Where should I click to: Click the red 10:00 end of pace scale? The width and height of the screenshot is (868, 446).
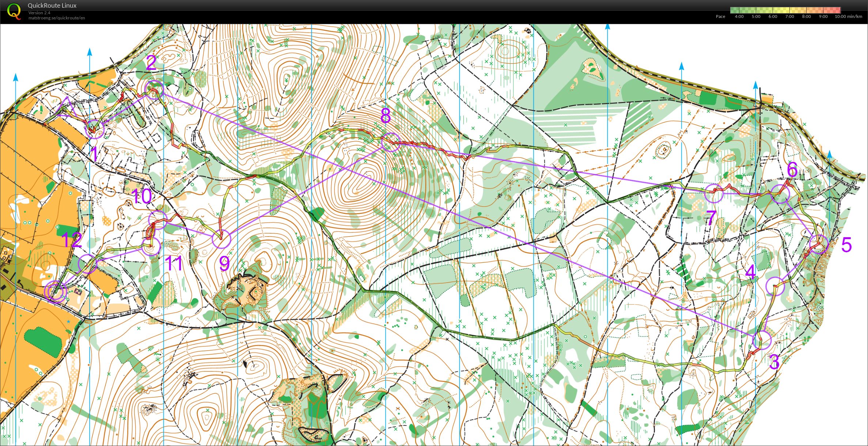pyautogui.click(x=837, y=10)
